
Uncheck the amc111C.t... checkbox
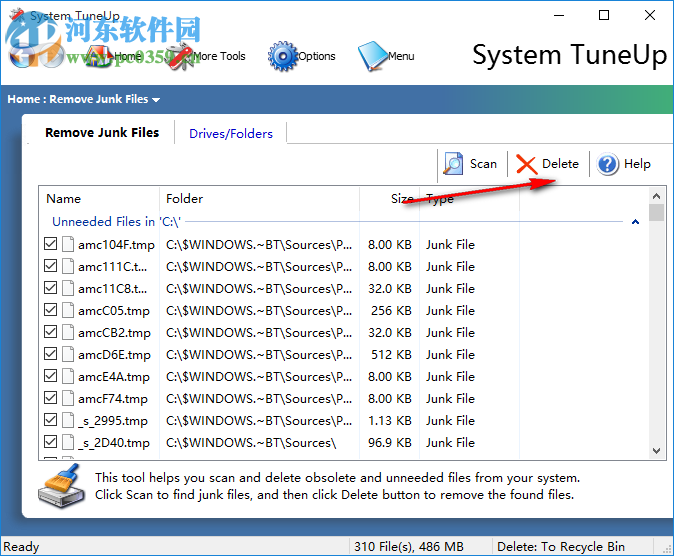[50, 266]
